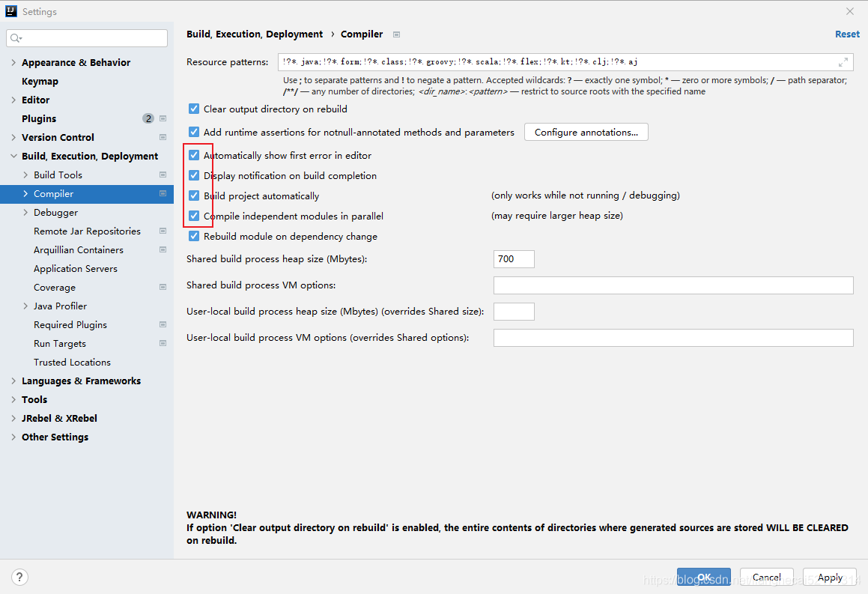The image size is (868, 594).
Task: Expand the Debugger node
Action: pyautogui.click(x=25, y=213)
